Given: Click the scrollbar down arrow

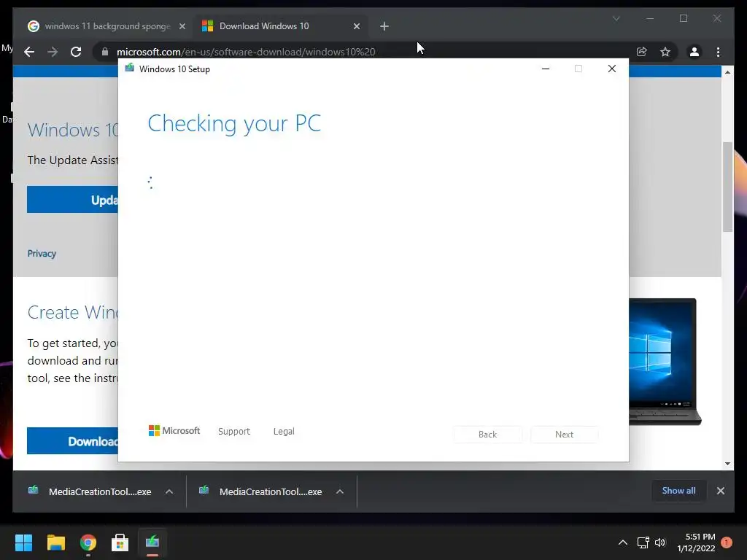Looking at the screenshot, I should pyautogui.click(x=727, y=463).
